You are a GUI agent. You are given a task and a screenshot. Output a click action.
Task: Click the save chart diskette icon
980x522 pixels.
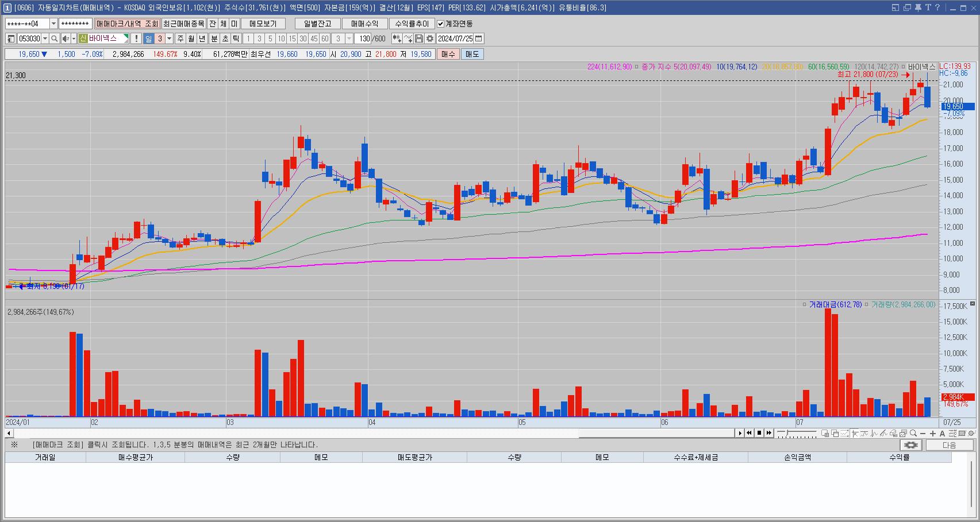419,38
